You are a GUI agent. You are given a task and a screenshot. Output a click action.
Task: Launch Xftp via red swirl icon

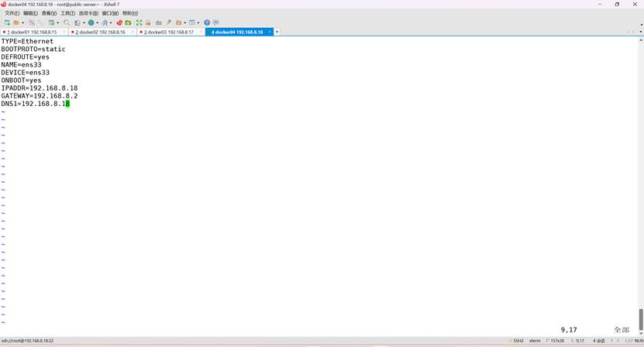pyautogui.click(x=119, y=22)
